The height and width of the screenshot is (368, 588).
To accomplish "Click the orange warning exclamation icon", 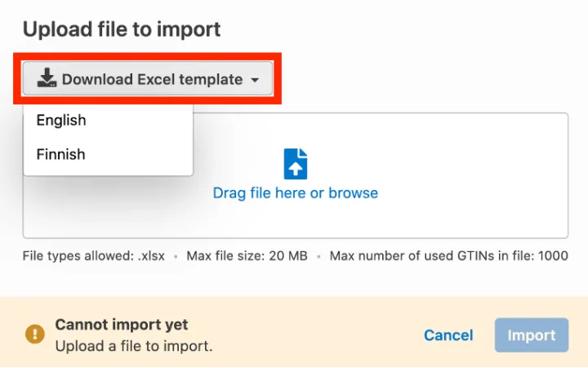I will [34, 335].
